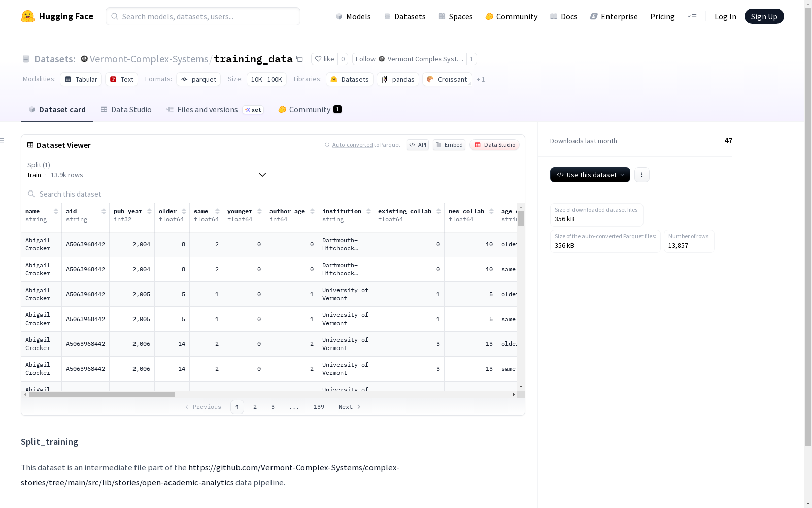
Task: Click the Sign Up button
Action: click(x=764, y=16)
